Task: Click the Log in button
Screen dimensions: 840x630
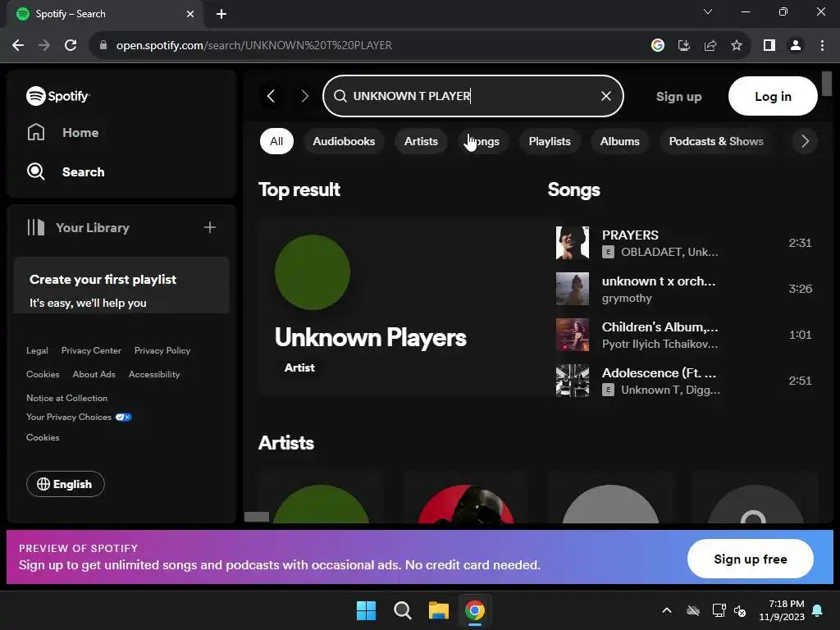Action: (773, 96)
